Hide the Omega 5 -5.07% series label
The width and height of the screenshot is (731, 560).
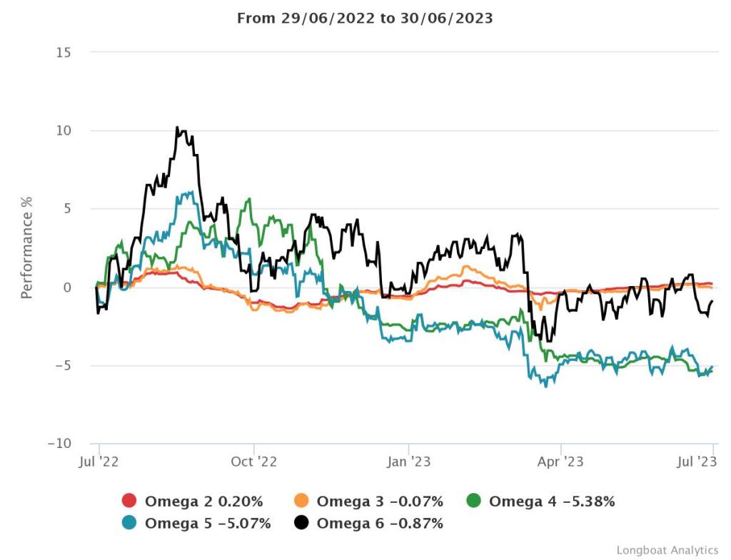click(x=208, y=523)
